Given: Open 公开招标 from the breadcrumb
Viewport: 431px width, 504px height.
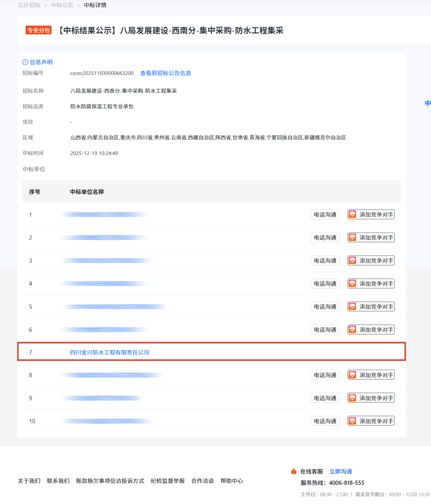Looking at the screenshot, I should click(x=28, y=5).
